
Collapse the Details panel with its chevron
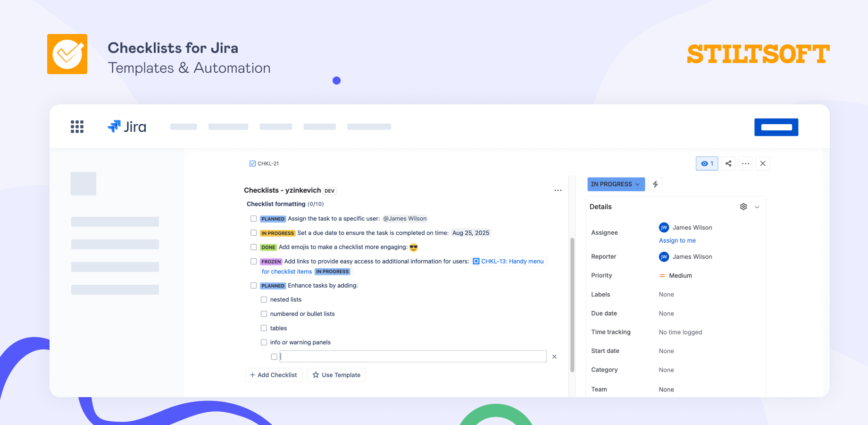point(757,206)
